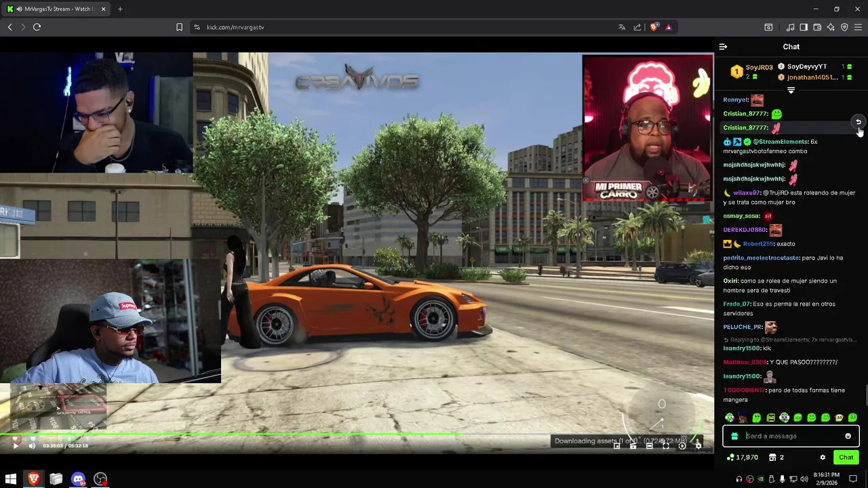Select the MrVargasTv Stream browser tab
Screen dimensions: 868x488
click(x=57, y=9)
